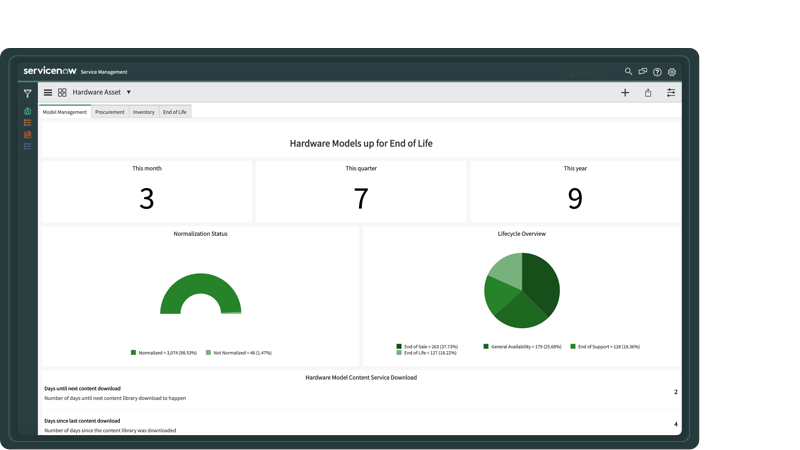Image resolution: width=800 pixels, height=450 pixels.
Task: Click 'Hardware Models up for End of Life' heading
Action: point(361,143)
